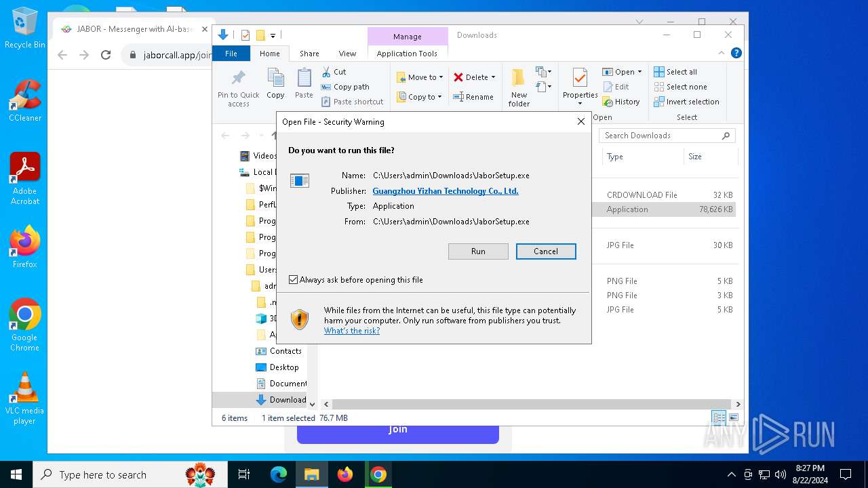Click the Explorer Help question mark icon
Viewport: 868px width, 488px height.
pyautogui.click(x=736, y=53)
